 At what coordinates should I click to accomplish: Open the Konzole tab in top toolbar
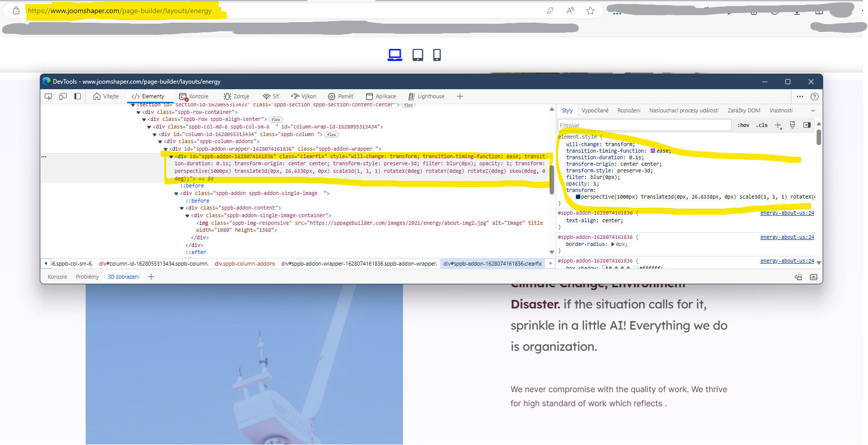click(x=194, y=96)
